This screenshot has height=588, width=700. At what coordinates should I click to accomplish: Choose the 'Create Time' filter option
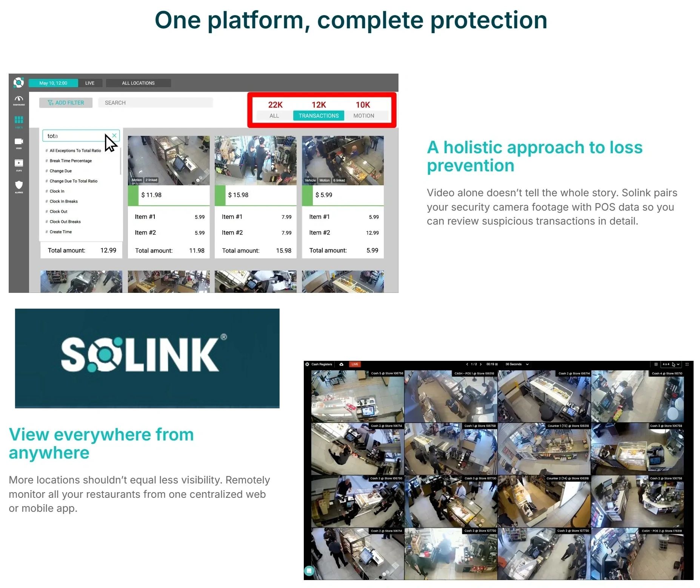[x=60, y=232]
